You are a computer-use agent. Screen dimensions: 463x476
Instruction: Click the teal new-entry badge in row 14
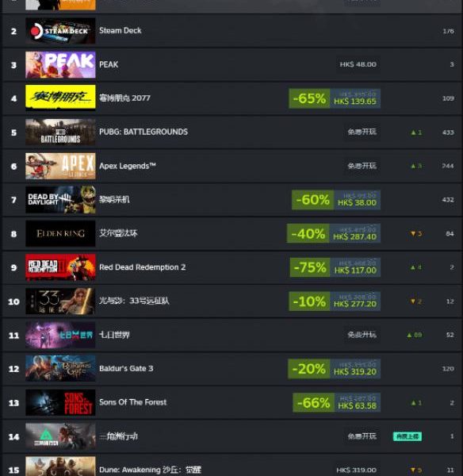coord(408,436)
